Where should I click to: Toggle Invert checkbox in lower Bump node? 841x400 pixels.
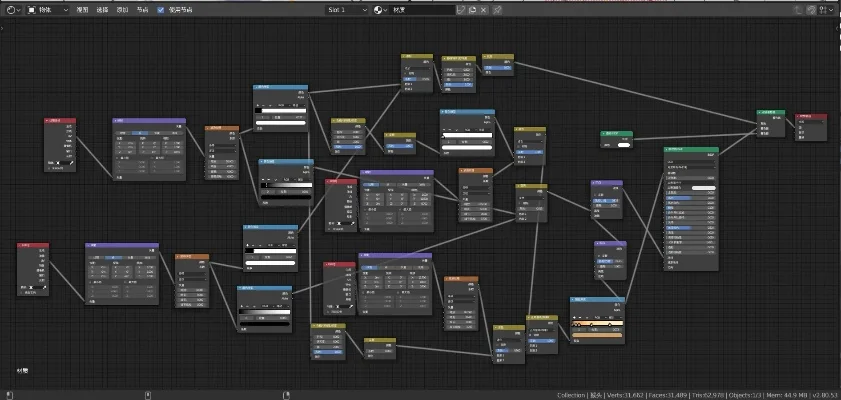click(599, 255)
